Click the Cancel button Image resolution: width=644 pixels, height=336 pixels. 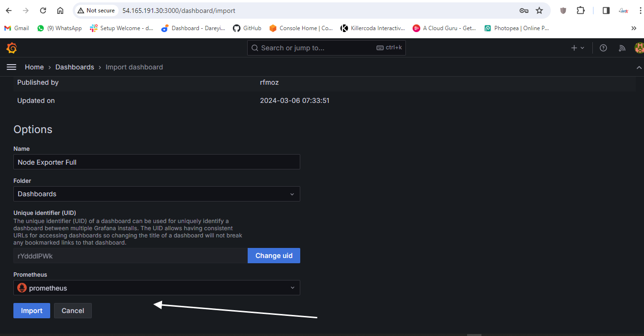pos(73,311)
